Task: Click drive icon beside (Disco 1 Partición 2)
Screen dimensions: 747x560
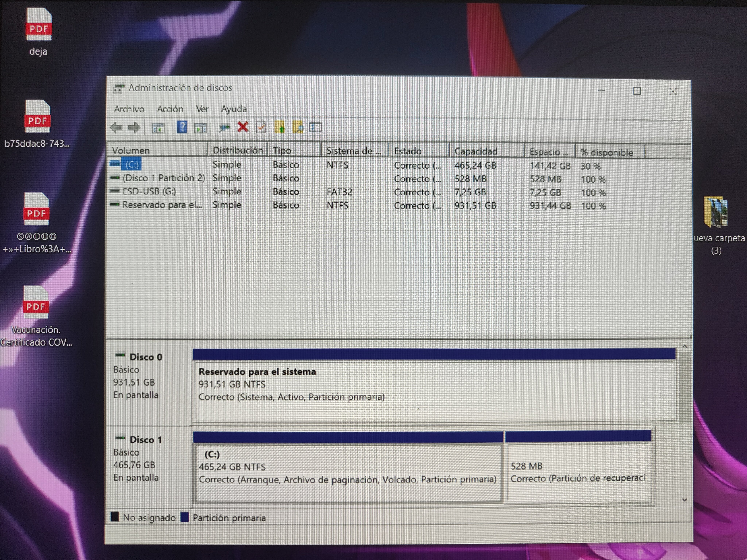Action: click(x=115, y=177)
